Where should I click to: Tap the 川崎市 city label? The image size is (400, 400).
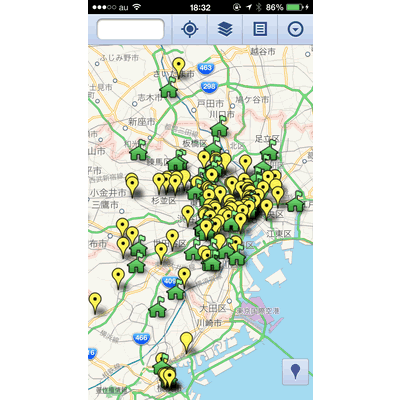[209, 323]
